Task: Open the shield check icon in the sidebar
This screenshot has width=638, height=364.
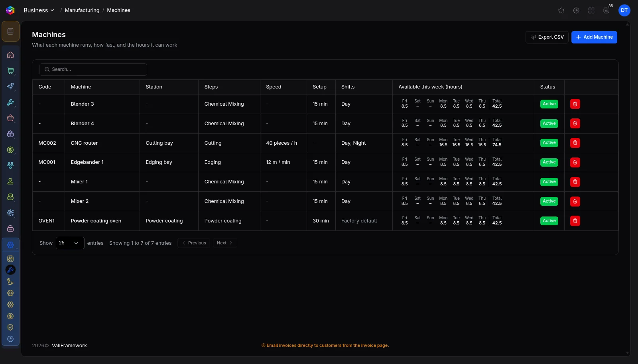Action: (x=10, y=327)
